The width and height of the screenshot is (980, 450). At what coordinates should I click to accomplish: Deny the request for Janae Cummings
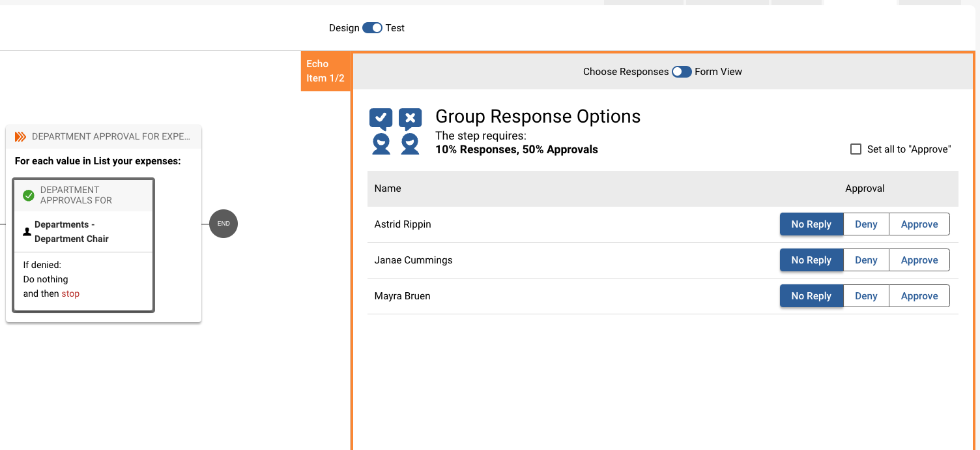[866, 260]
